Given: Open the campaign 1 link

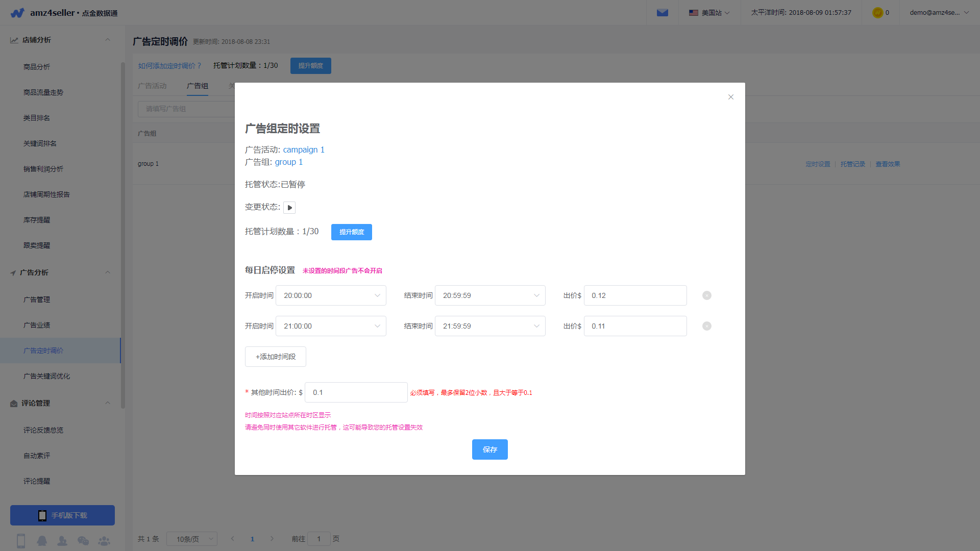Looking at the screenshot, I should pos(303,149).
